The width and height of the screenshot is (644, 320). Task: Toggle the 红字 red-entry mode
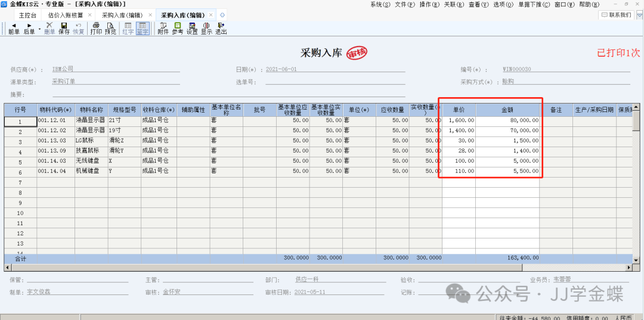tap(128, 29)
